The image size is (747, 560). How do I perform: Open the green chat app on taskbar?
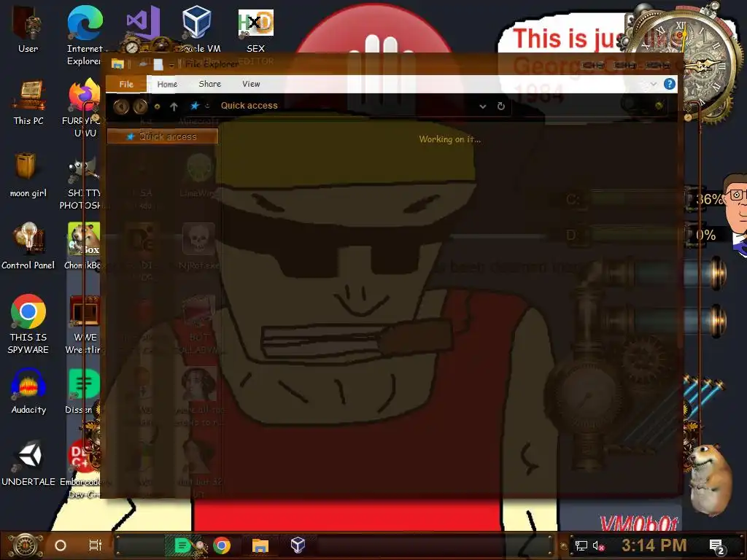click(x=183, y=545)
